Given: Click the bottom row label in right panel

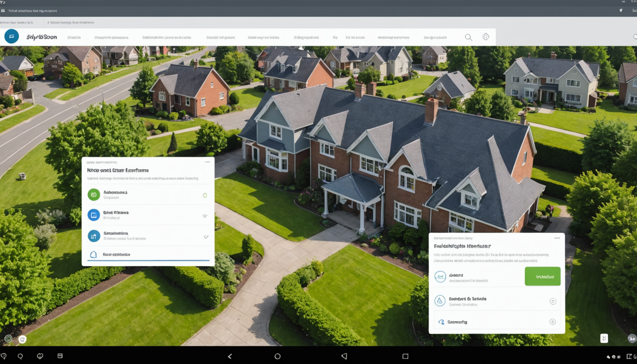Looking at the screenshot, I should (x=457, y=322).
